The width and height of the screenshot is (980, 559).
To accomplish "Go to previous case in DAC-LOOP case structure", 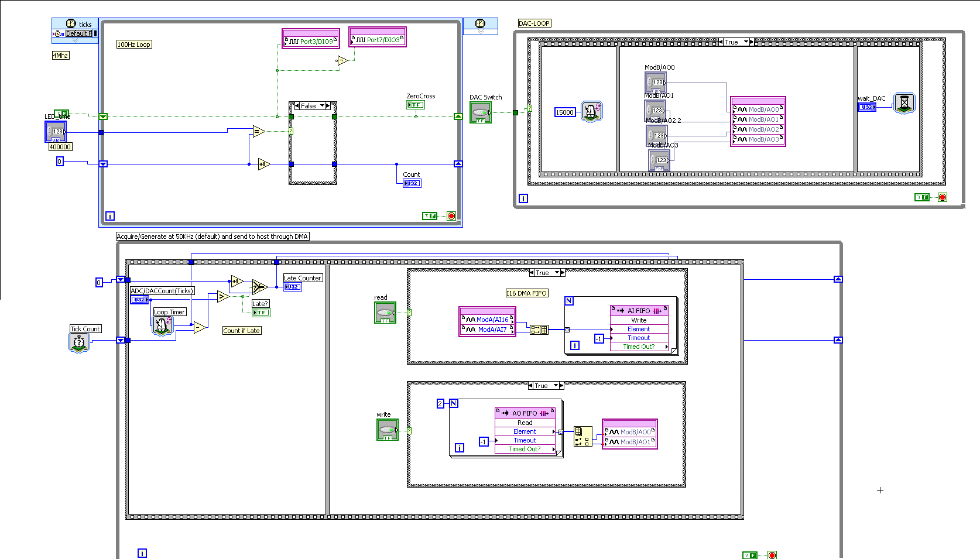I will tap(721, 42).
